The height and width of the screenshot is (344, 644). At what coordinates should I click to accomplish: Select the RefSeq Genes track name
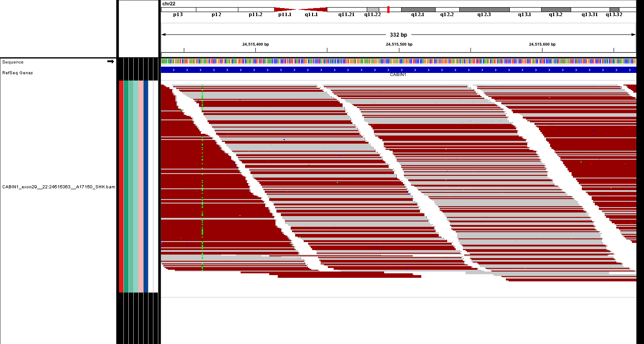(17, 72)
